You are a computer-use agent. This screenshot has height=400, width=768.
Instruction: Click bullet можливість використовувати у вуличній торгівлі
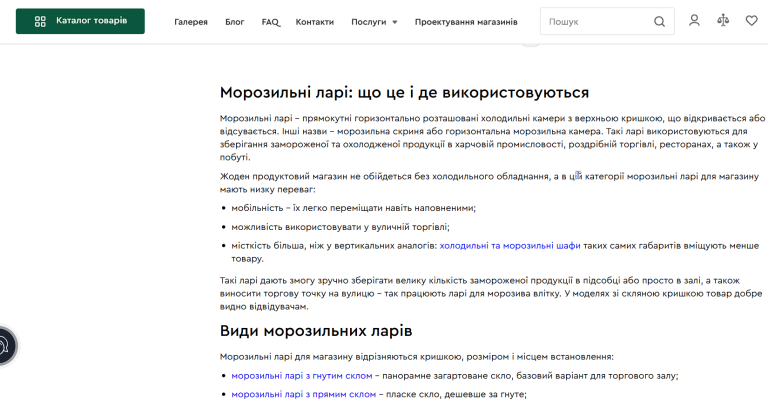(340, 227)
